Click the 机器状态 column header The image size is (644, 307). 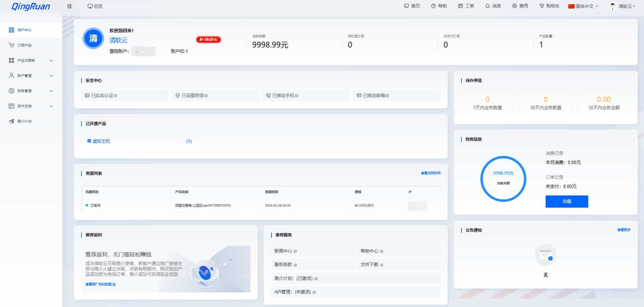(92, 192)
